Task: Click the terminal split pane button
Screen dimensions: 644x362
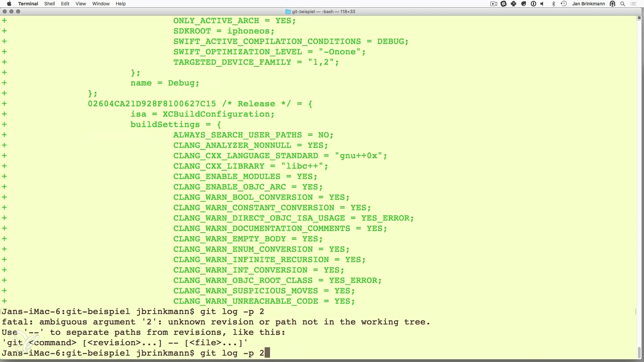Action: 639,18
